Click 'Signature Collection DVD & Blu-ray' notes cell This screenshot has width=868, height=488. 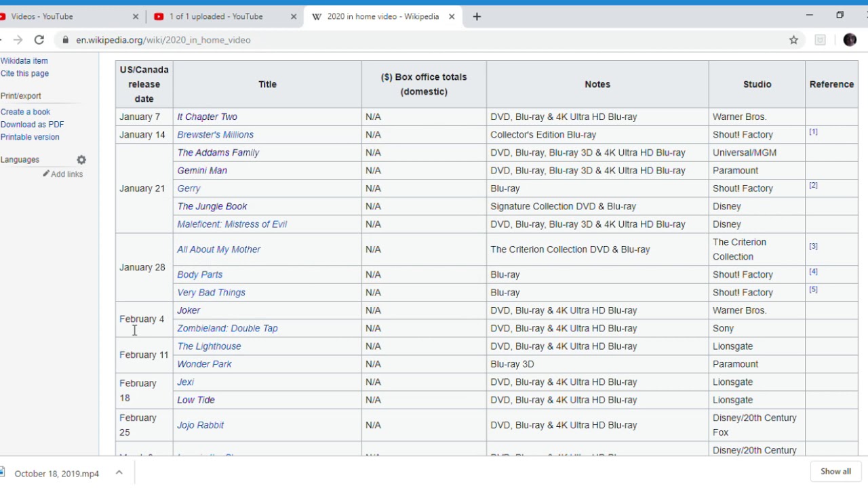(597, 206)
